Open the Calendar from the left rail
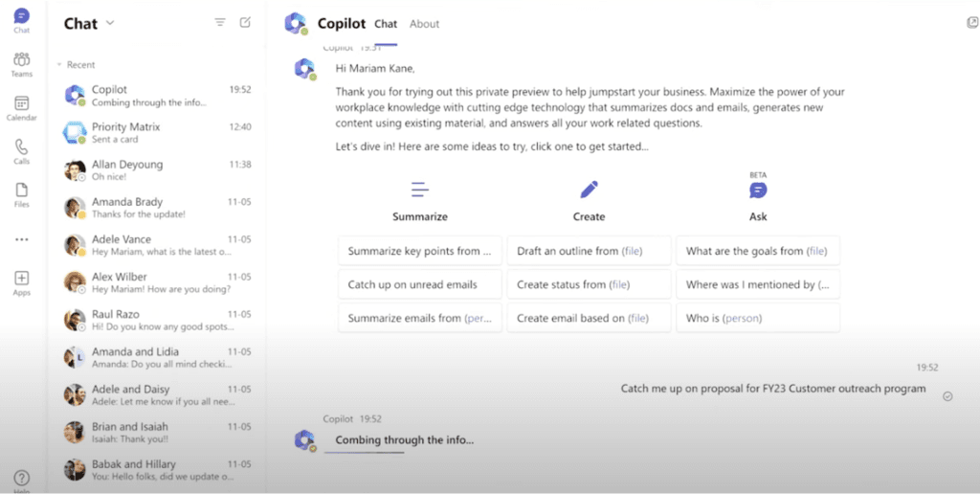Screen dimensions: 980x494 click(x=21, y=108)
